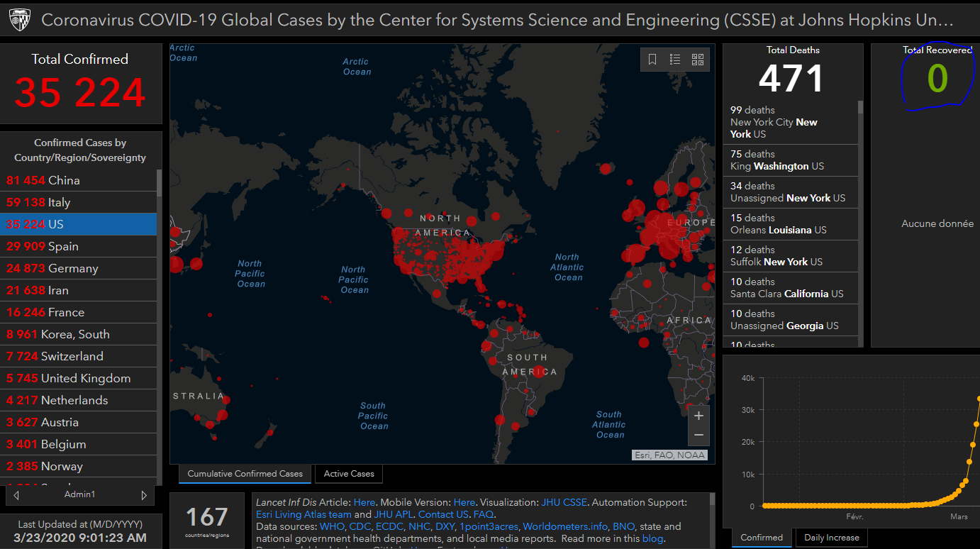The height and width of the screenshot is (549, 980).
Task: Click the 10 deaths Santa Clara California entry
Action: tap(791, 288)
